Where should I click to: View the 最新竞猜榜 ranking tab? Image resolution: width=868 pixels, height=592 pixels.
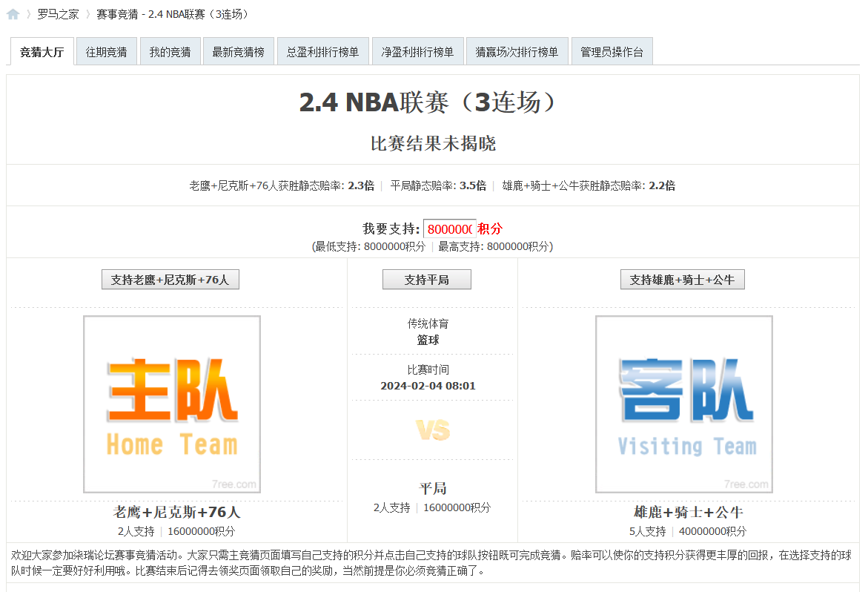point(239,51)
